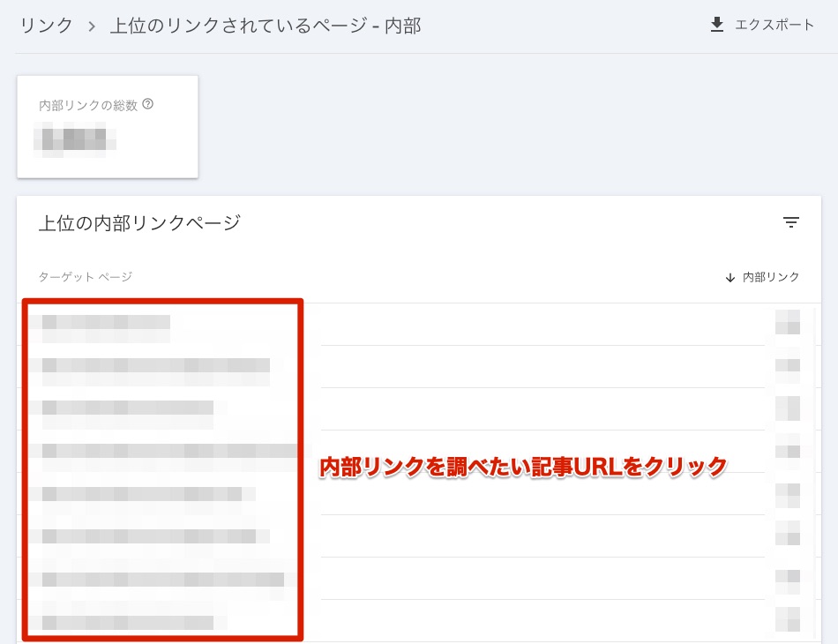Click the 内部リンクの総数 summary card

click(x=108, y=126)
